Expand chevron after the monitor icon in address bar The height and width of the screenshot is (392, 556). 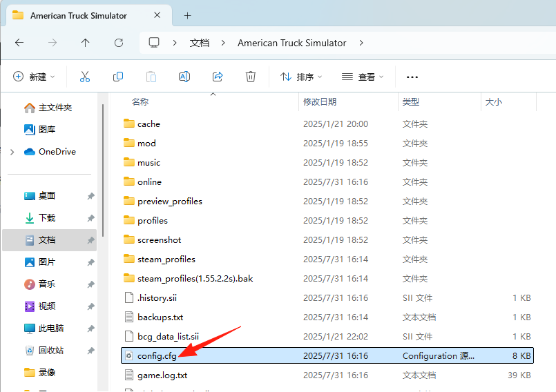[x=175, y=43]
